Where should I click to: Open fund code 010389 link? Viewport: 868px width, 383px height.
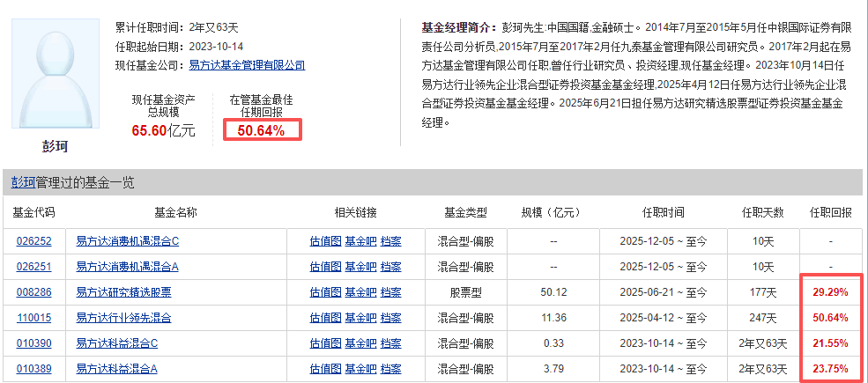click(33, 369)
